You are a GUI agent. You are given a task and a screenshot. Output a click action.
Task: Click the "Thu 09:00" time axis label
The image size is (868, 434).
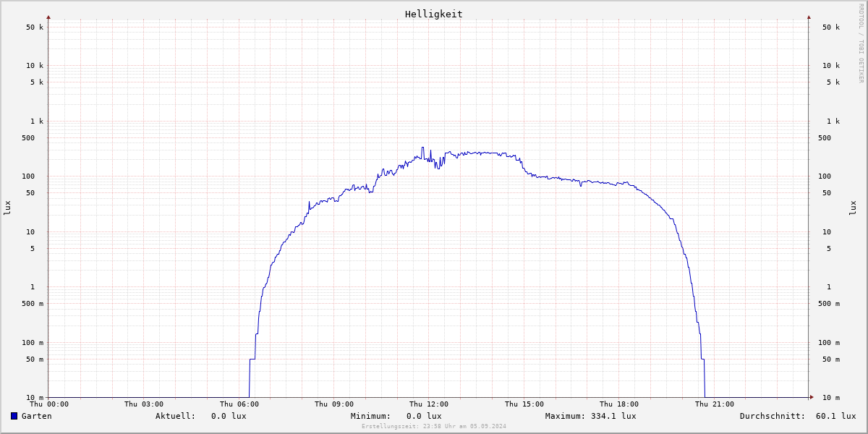334,404
